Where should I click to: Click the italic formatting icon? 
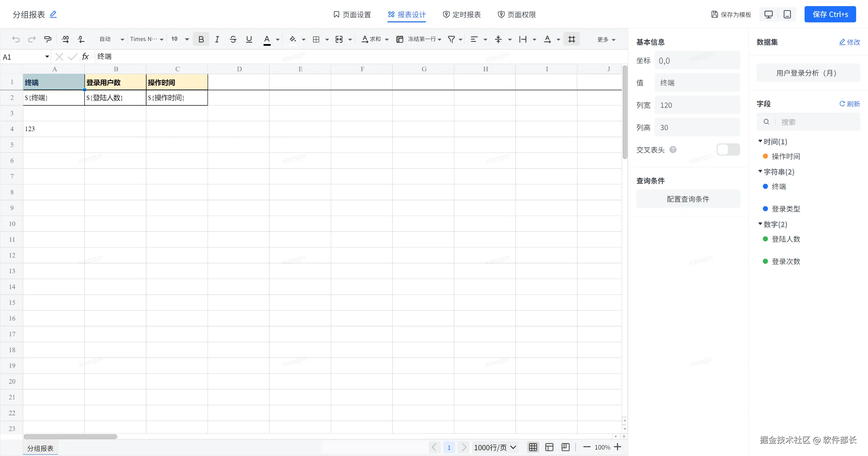(217, 39)
